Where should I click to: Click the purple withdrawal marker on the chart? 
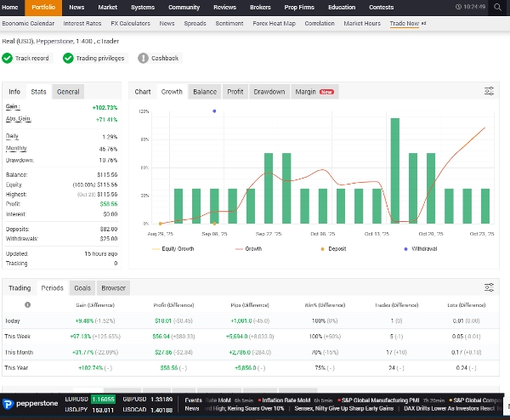(x=214, y=111)
